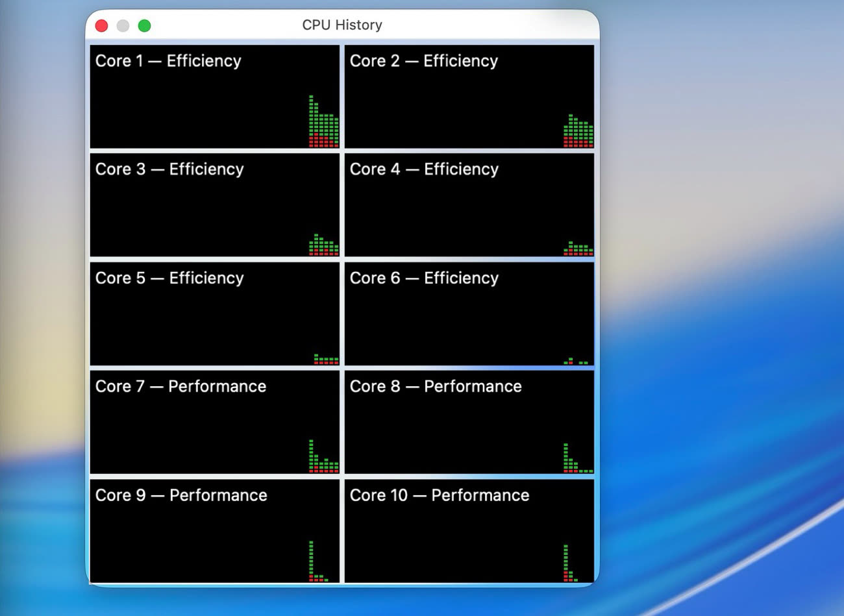This screenshot has width=844, height=616.
Task: Click the green zoom window button
Action: pos(145,25)
